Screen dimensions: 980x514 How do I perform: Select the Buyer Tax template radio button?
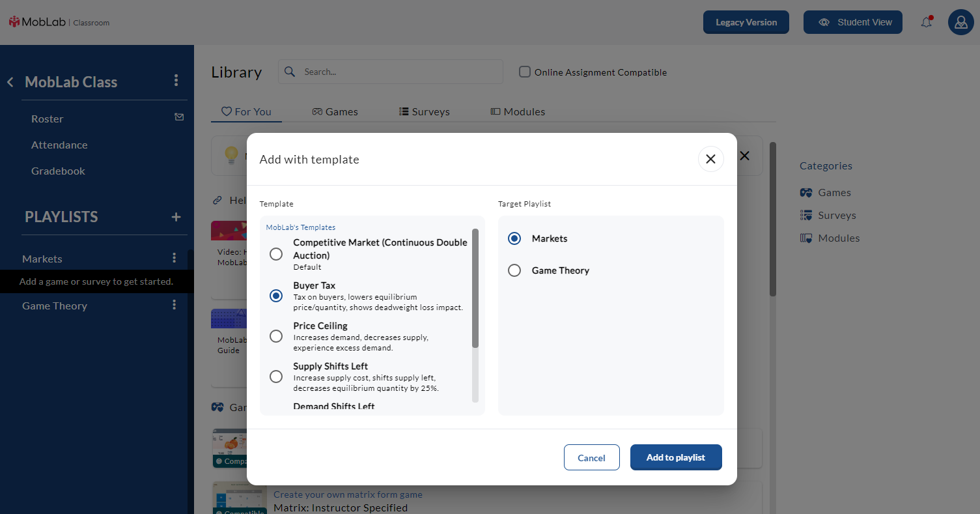click(x=276, y=296)
